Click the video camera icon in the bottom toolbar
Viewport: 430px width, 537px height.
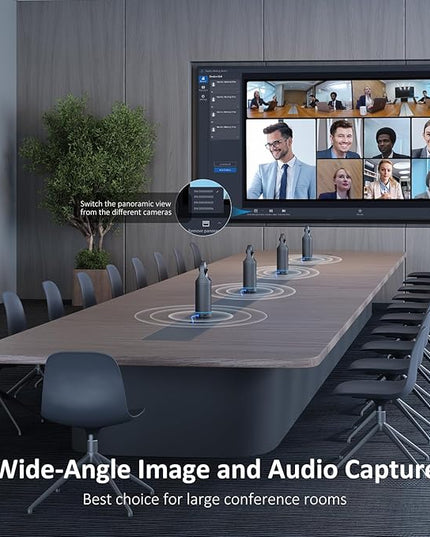[283, 211]
